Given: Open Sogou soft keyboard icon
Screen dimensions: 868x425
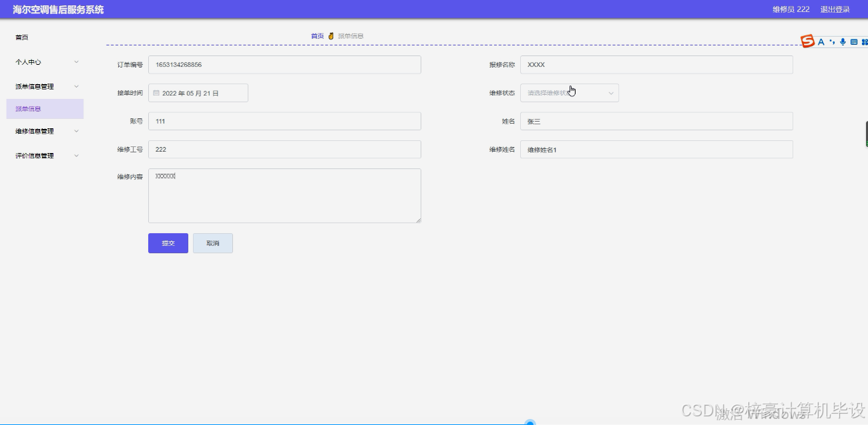Looking at the screenshot, I should [x=854, y=42].
